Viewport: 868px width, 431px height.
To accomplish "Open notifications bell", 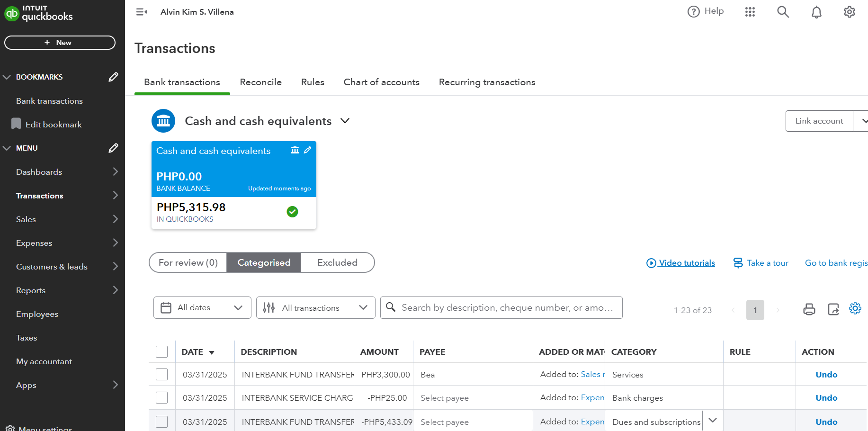I will [816, 12].
